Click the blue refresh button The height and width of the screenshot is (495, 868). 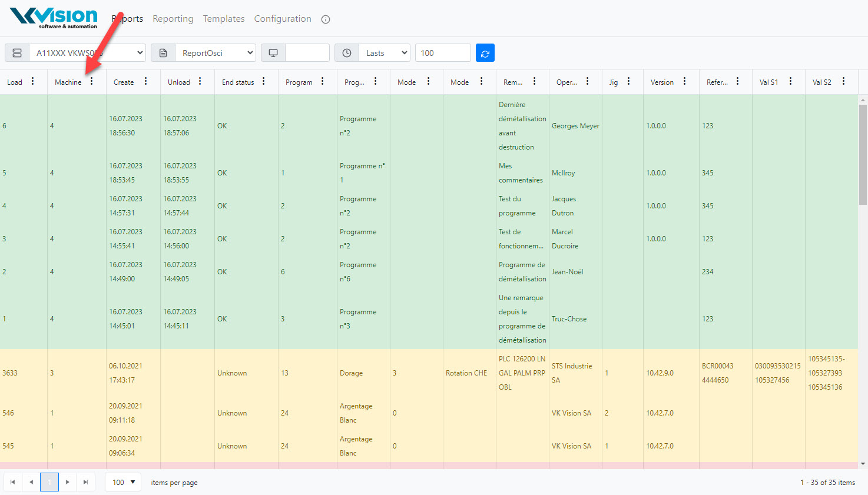tap(485, 53)
